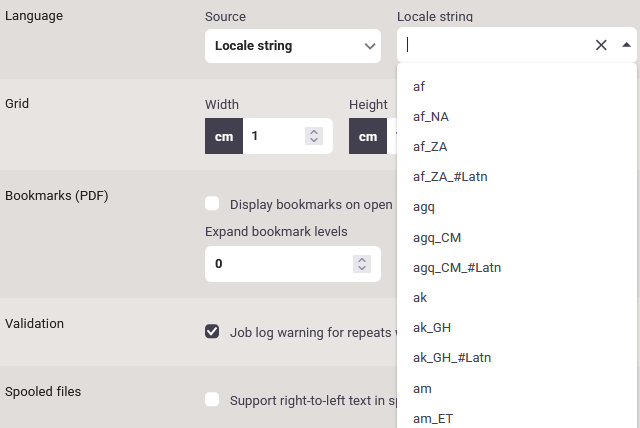Uncheck Job log warning for repeats

click(212, 332)
